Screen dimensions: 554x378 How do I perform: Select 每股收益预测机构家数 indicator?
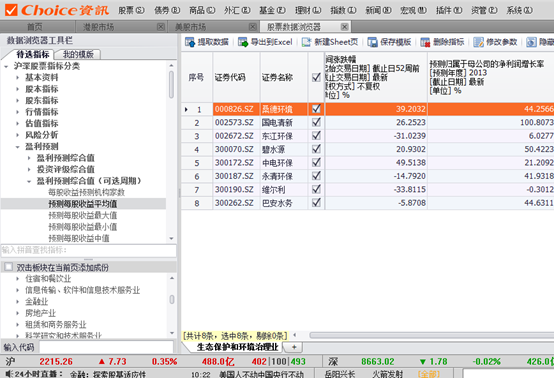click(x=87, y=192)
